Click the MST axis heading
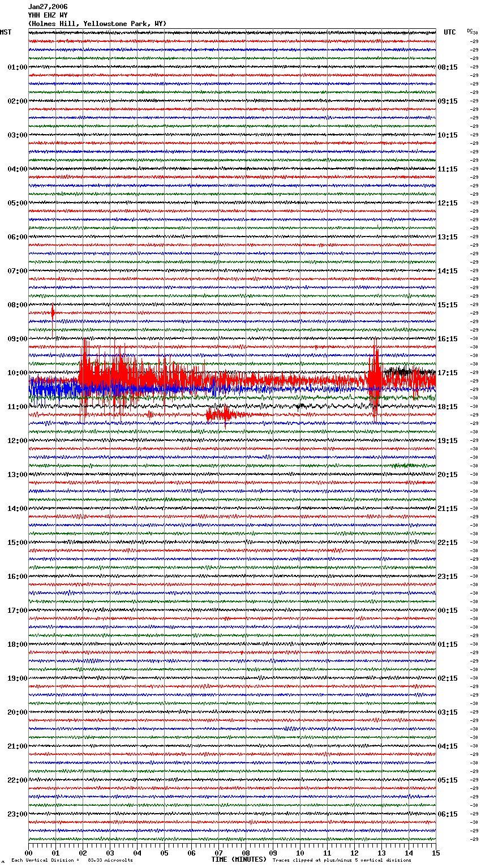 [x=6, y=32]
